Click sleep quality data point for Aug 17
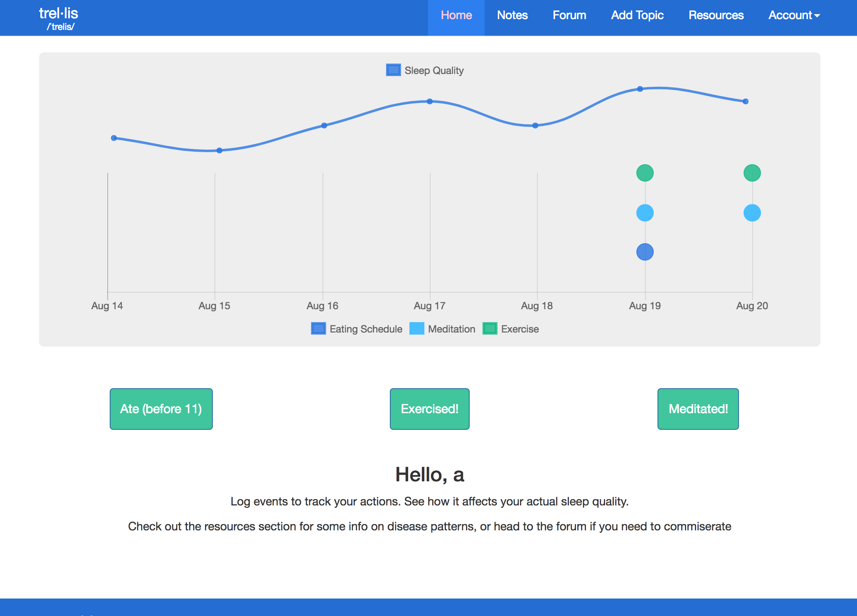Image resolution: width=857 pixels, height=616 pixels. pyautogui.click(x=430, y=101)
